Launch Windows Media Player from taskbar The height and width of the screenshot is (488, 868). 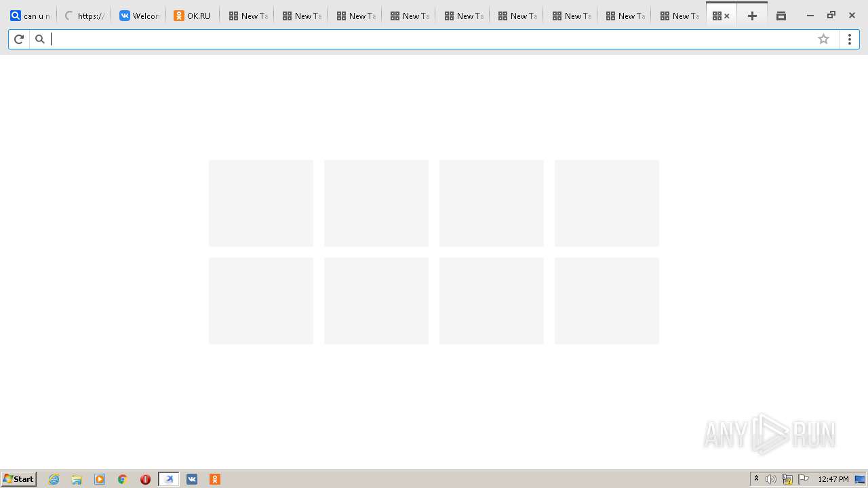coord(100,479)
